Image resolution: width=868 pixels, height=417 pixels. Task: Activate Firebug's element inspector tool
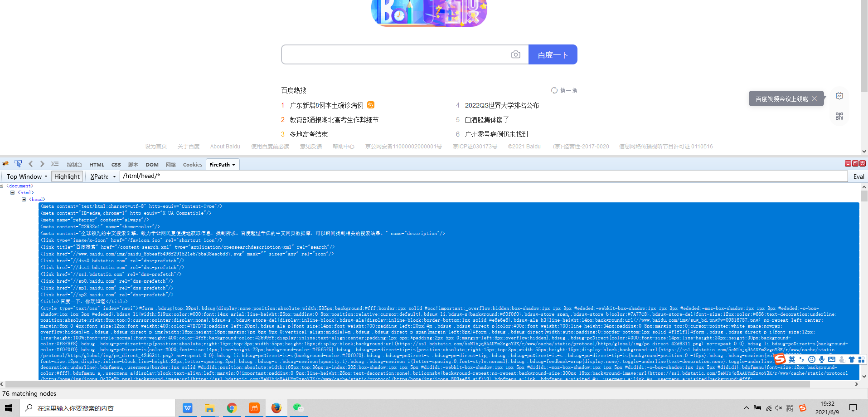point(18,164)
